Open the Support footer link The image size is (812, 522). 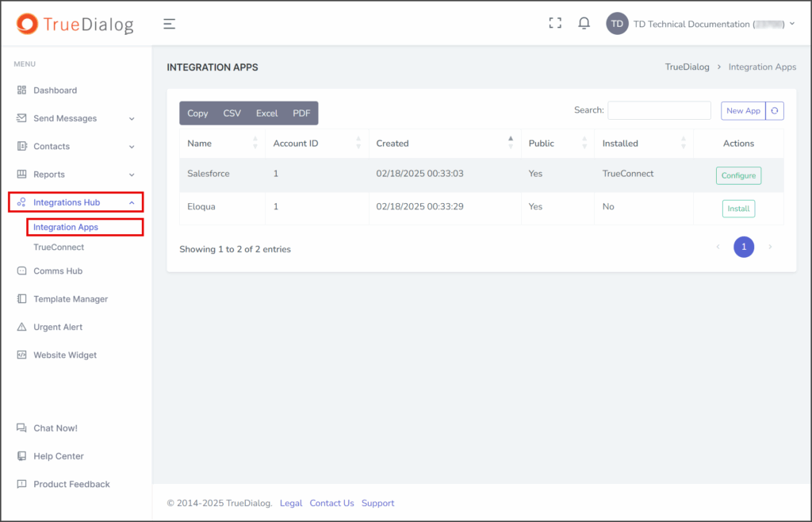[377, 503]
